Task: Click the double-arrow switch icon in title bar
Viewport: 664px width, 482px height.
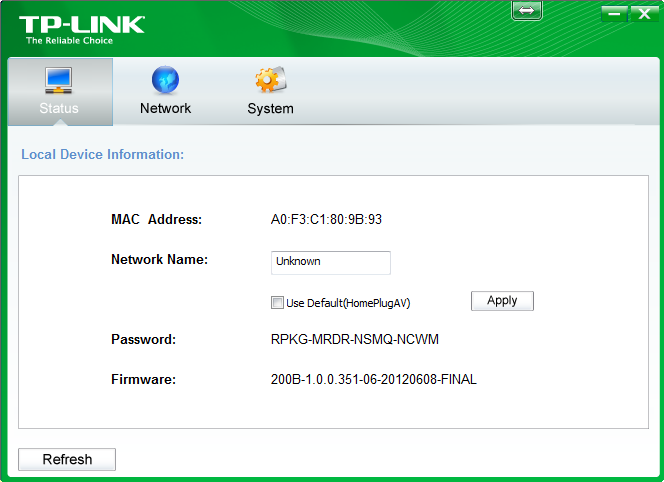Action: point(527,11)
